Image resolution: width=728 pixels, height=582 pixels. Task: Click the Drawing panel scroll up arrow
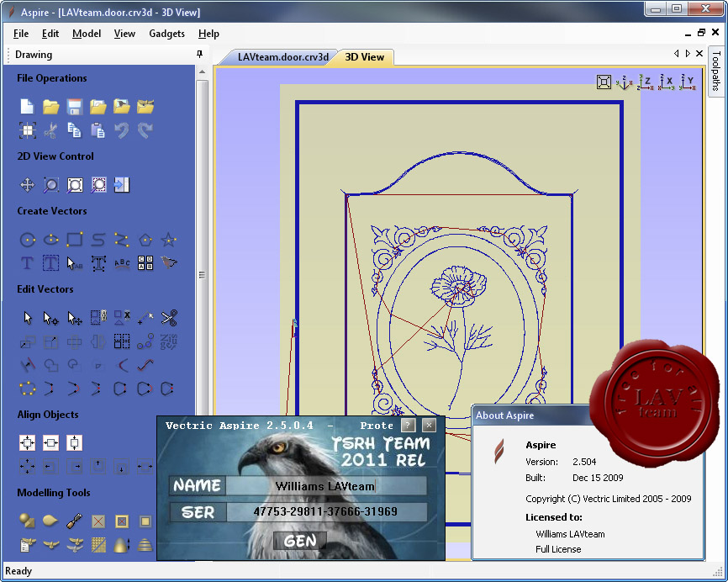pos(202,72)
